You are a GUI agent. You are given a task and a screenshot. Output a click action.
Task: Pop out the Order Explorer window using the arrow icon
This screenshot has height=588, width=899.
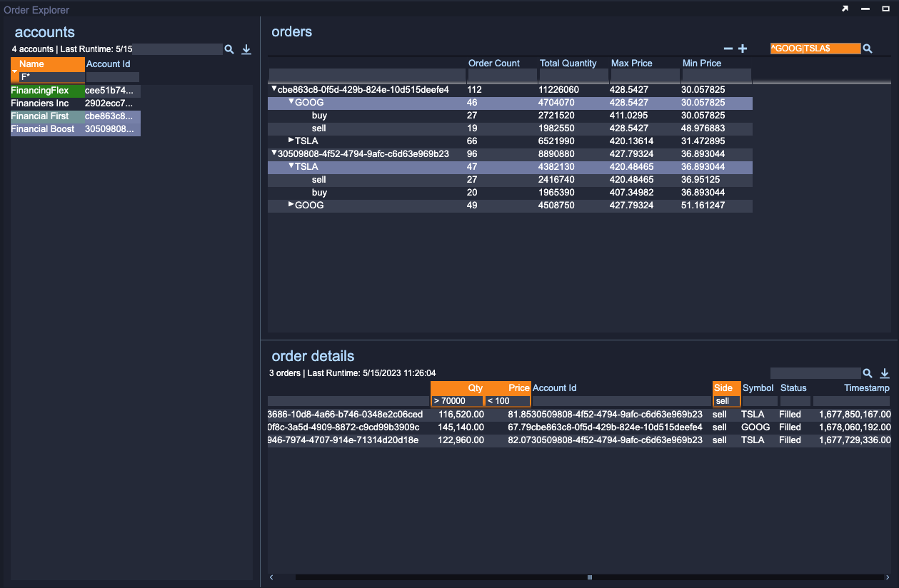(845, 9)
